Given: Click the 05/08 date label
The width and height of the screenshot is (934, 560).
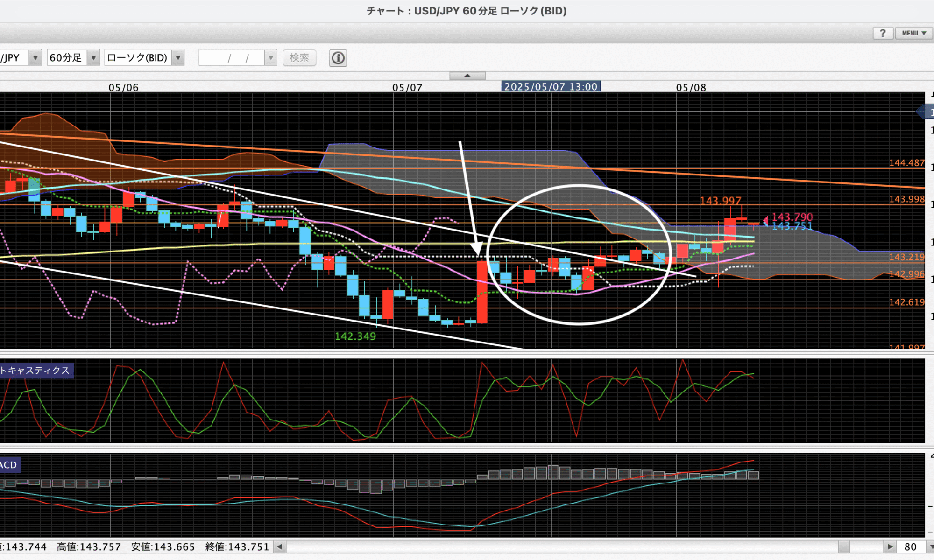Looking at the screenshot, I should point(691,87).
